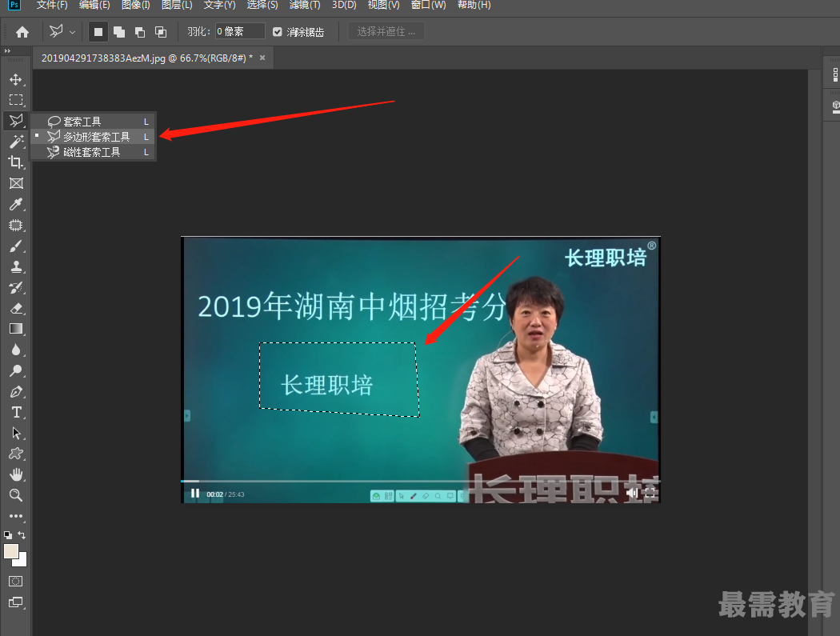This screenshot has width=840, height=636.
Task: Select the History Brush tool
Action: 15,287
